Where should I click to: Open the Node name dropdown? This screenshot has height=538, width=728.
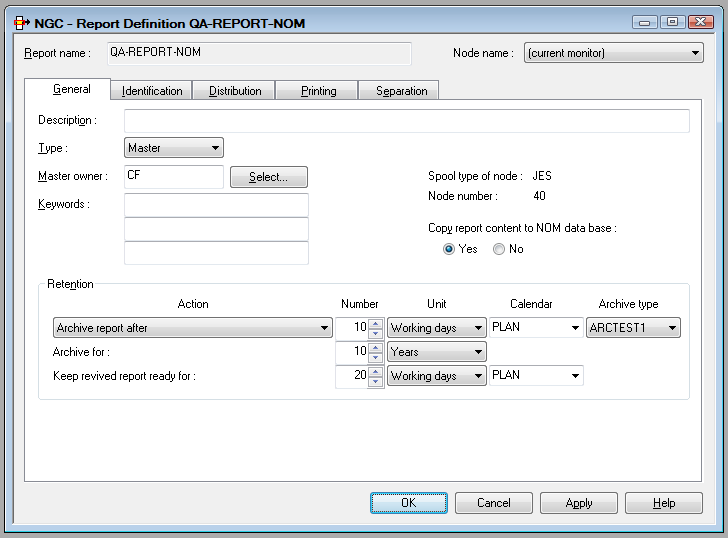614,54
